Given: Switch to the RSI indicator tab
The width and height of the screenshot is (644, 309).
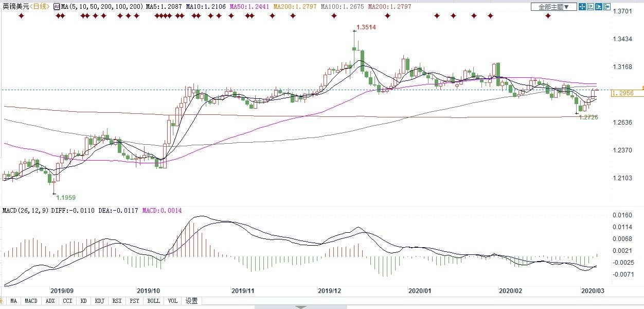Looking at the screenshot, I should 117,301.
